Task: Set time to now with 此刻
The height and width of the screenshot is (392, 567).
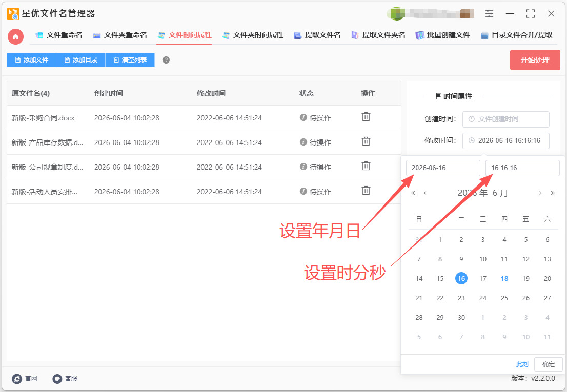Action: coord(522,364)
